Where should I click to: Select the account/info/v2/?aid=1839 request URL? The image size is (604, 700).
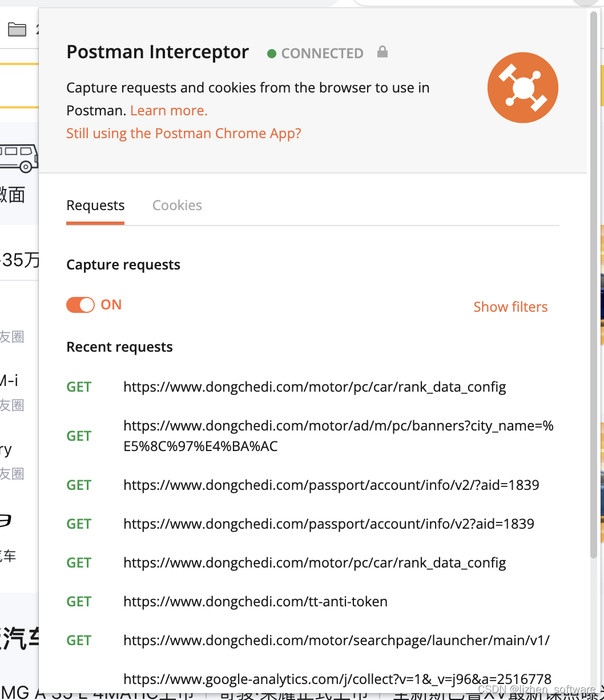tap(331, 485)
